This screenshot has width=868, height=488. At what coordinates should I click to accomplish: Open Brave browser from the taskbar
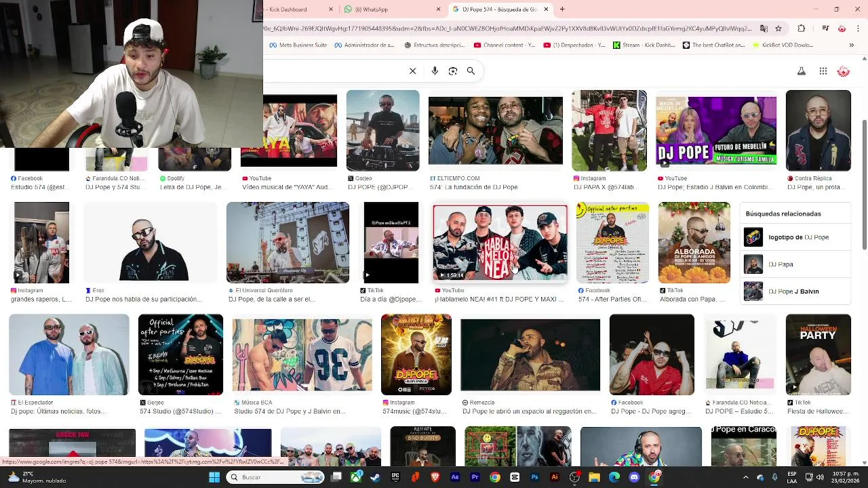point(435,477)
